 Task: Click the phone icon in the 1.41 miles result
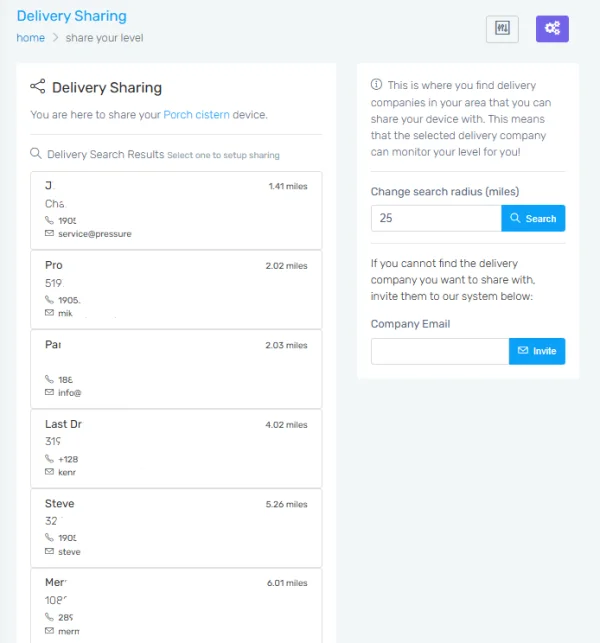(49, 220)
